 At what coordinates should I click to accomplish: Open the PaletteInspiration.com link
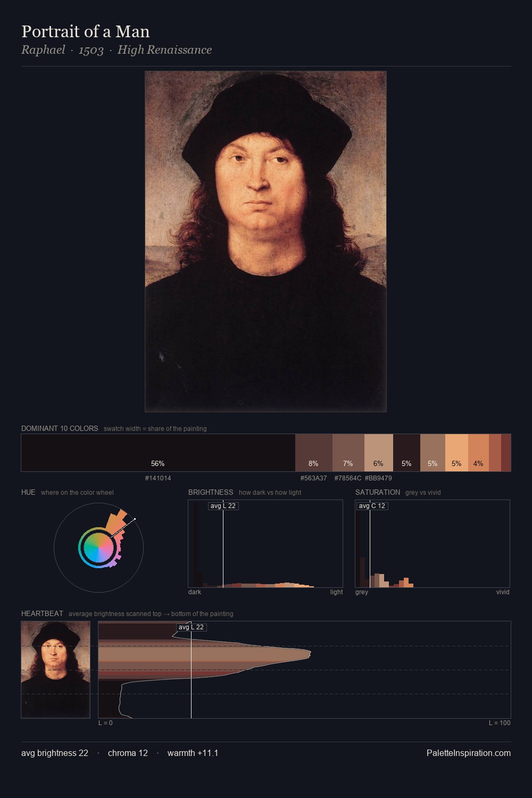coord(469,753)
